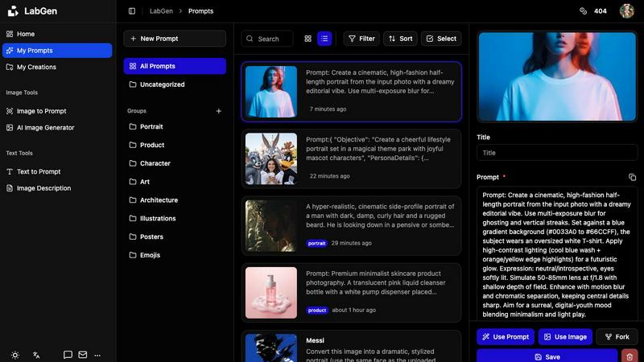
Task: Open the more options ellipsis
Action: pos(97,355)
